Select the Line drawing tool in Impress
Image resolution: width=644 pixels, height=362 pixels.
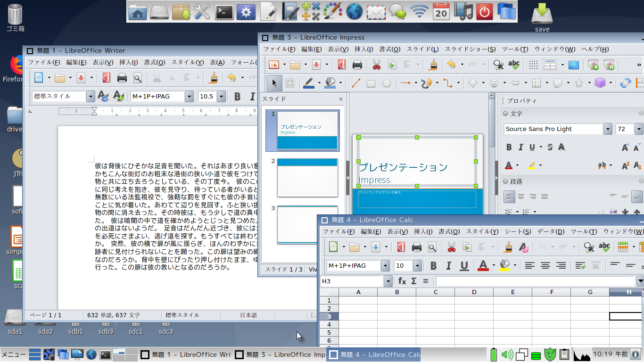click(356, 83)
